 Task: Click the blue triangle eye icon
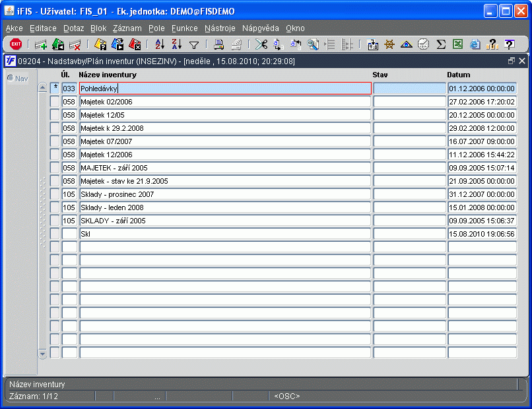click(x=406, y=44)
